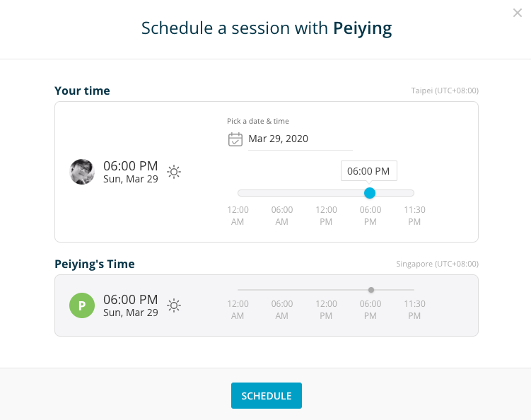The height and width of the screenshot is (420, 531).
Task: Select 11:30 PM on your time slider
Action: 414,216
